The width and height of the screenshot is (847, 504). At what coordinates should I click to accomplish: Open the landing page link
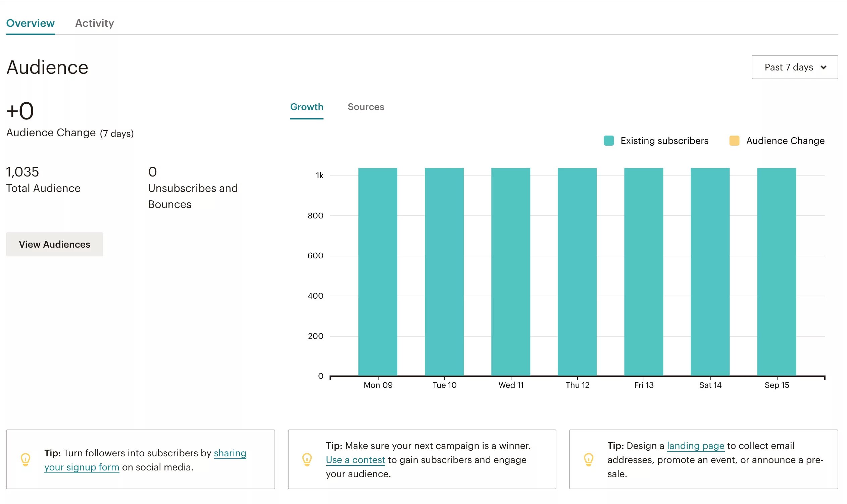pos(696,446)
